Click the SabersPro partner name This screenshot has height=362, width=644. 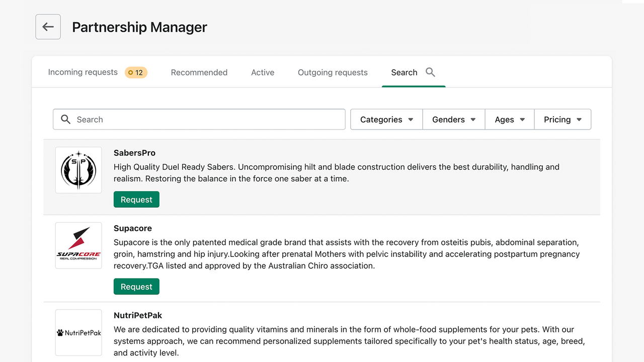(x=134, y=153)
